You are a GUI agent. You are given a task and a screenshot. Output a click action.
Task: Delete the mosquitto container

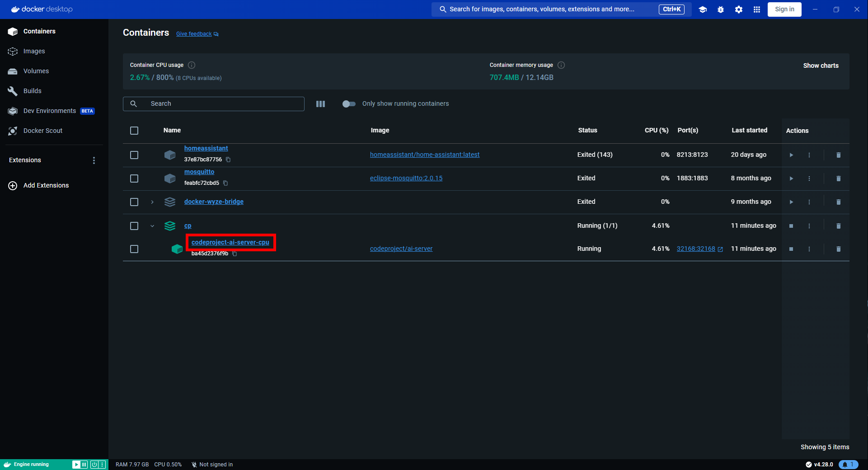pyautogui.click(x=839, y=179)
